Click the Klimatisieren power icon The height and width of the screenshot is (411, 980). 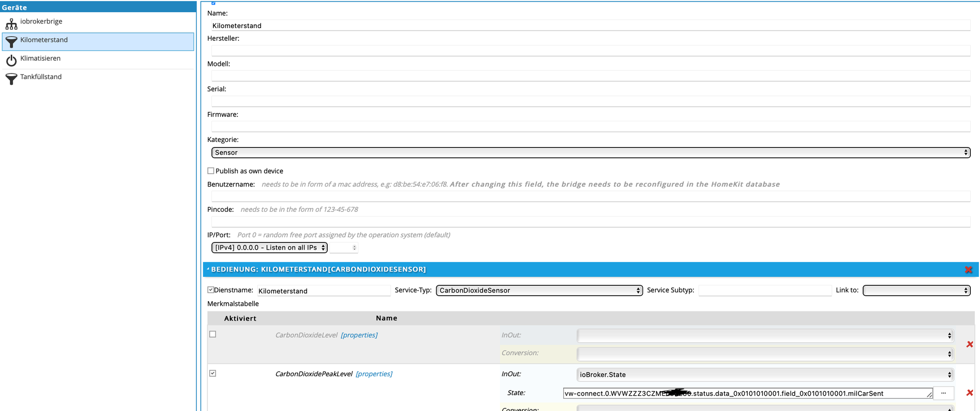11,60
